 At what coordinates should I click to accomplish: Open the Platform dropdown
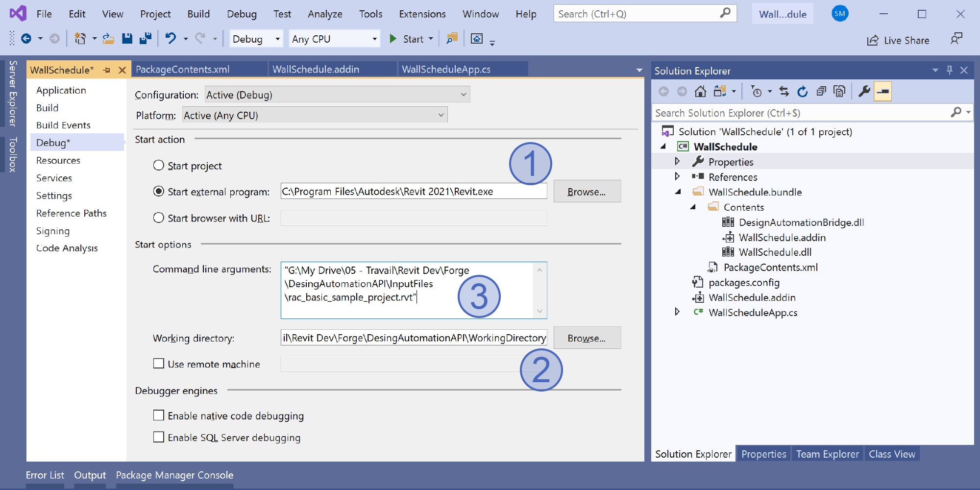[315, 115]
